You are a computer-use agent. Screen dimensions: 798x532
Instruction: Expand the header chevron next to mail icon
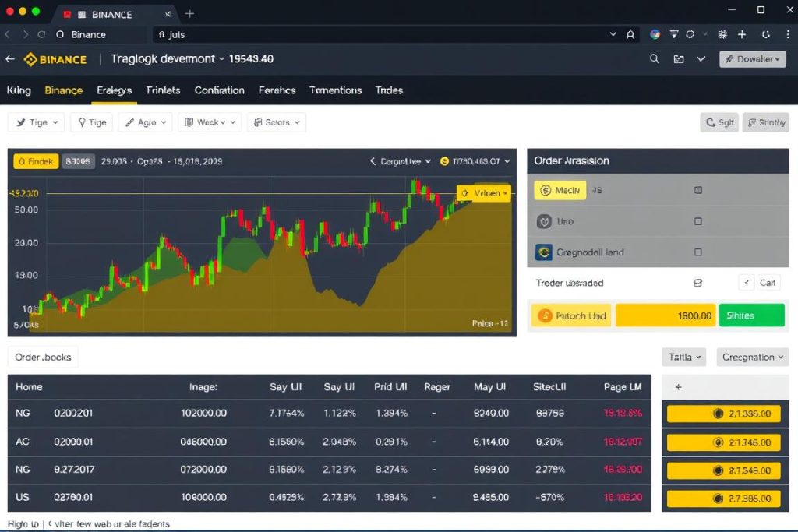click(701, 59)
